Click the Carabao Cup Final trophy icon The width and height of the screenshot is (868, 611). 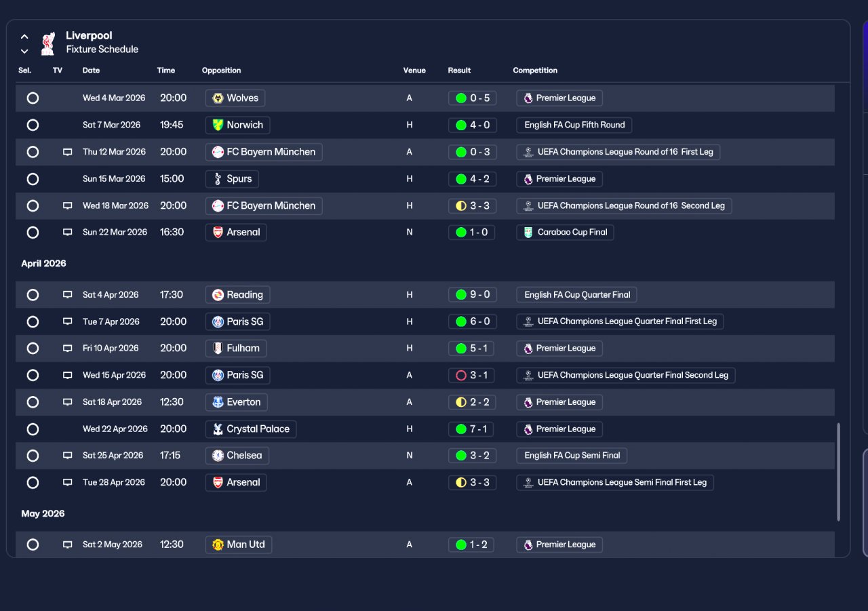pyautogui.click(x=528, y=233)
